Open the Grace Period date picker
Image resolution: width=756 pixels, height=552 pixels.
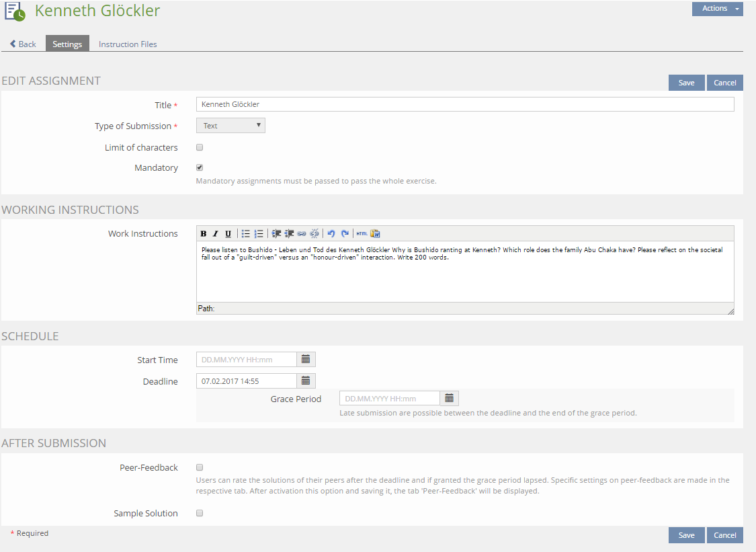pos(449,399)
